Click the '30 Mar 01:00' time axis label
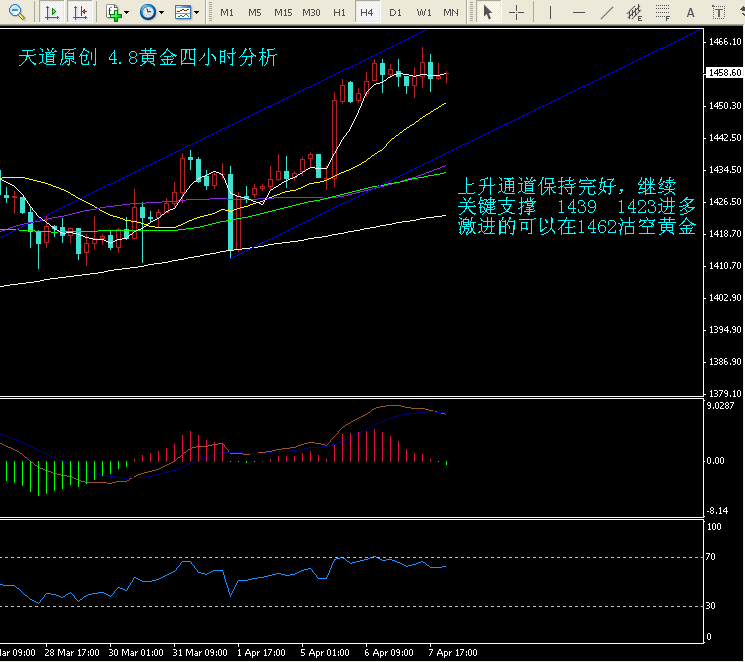This screenshot has width=745, height=662. [136, 652]
